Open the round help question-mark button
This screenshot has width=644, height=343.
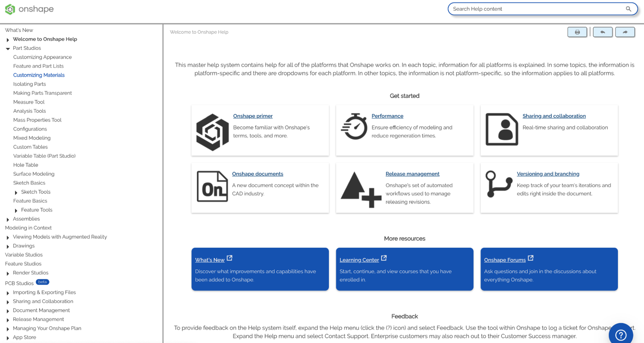pyautogui.click(x=621, y=335)
